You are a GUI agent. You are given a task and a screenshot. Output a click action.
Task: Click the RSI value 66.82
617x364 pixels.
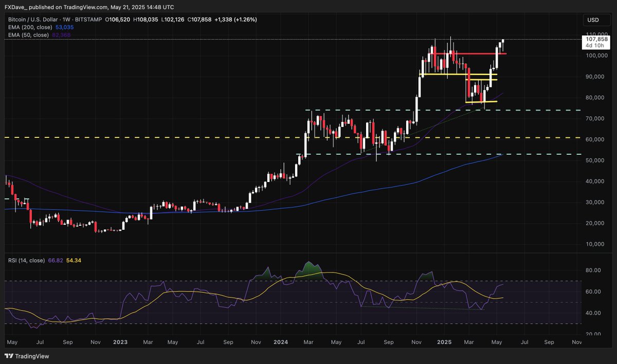(55, 261)
